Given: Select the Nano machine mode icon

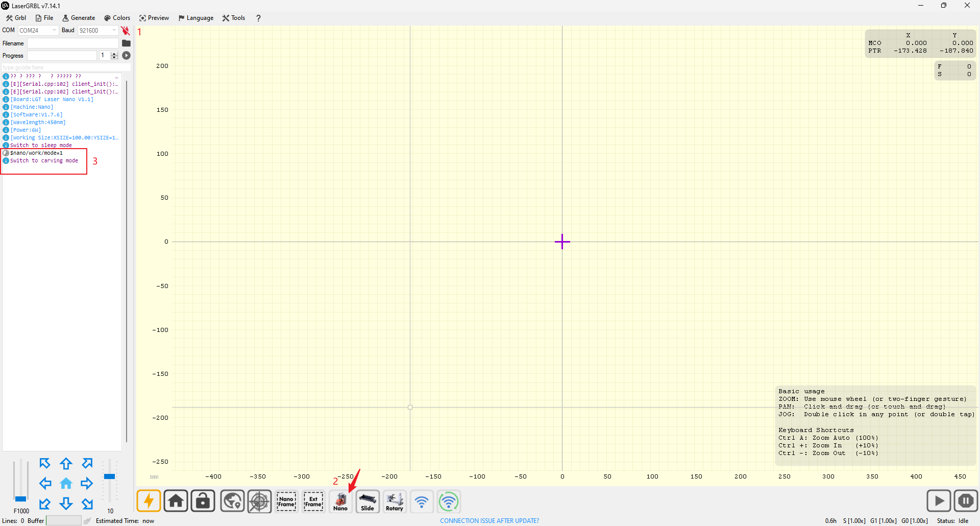Looking at the screenshot, I should (340, 501).
